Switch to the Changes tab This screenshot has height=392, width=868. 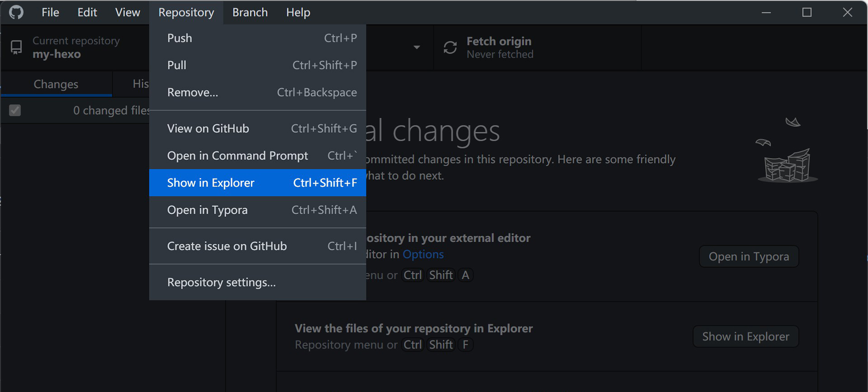[56, 84]
